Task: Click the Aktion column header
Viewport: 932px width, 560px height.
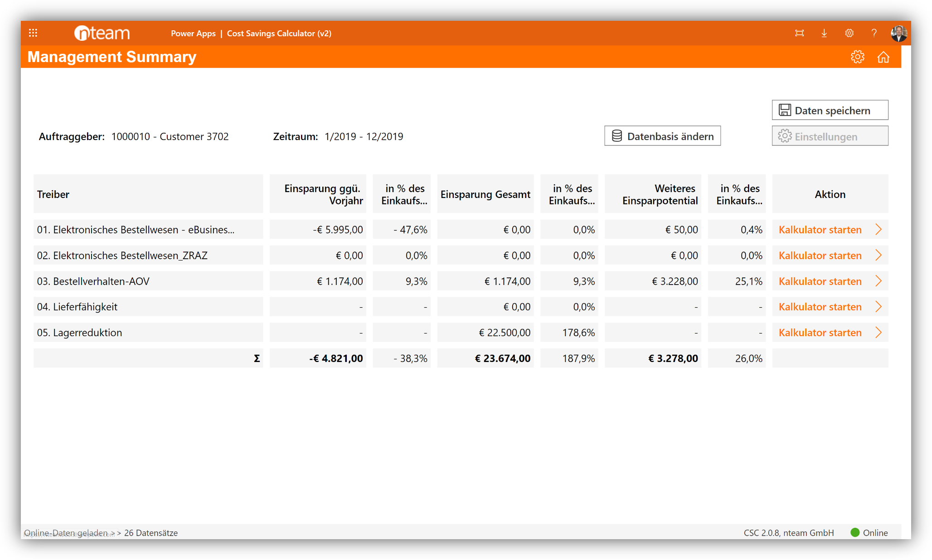Action: [x=830, y=194]
